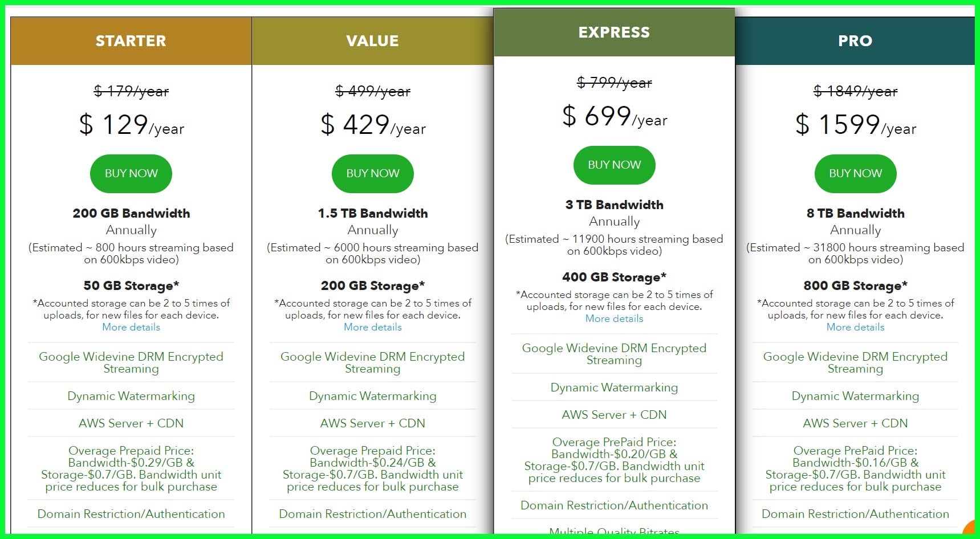Open More details link under Value storage
Viewport: 980px width, 539px height.
(x=373, y=327)
